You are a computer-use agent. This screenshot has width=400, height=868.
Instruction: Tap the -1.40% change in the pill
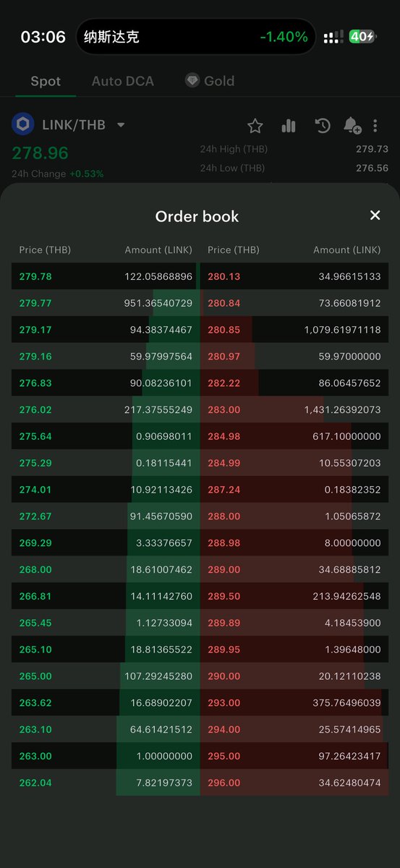pyautogui.click(x=284, y=37)
